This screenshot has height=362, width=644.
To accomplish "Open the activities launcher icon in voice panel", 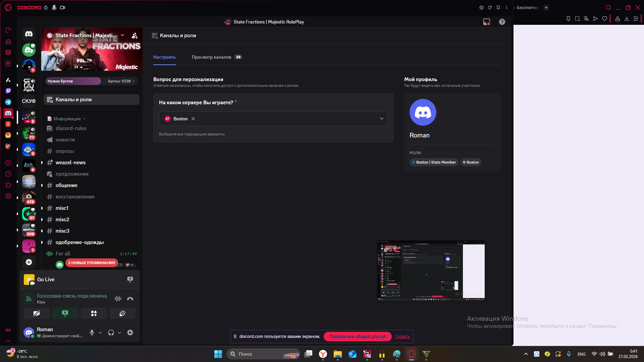I will (x=94, y=313).
